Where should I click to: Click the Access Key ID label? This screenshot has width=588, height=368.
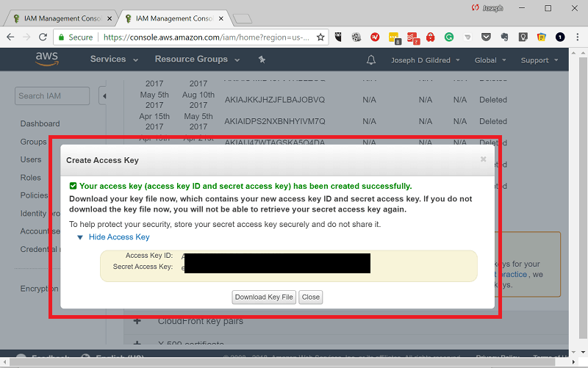pos(149,255)
